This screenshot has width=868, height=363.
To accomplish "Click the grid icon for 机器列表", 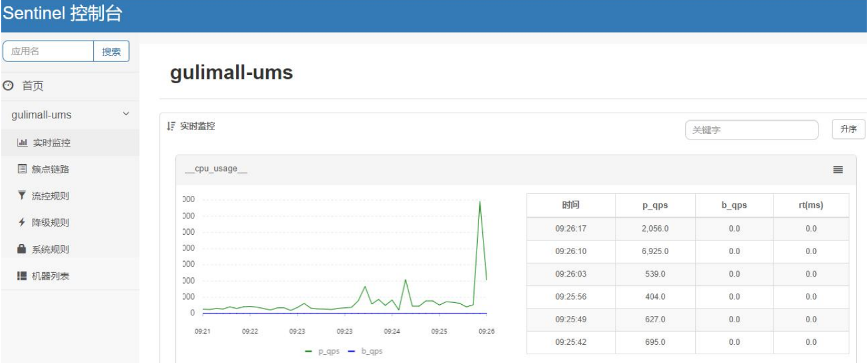I will [x=22, y=276].
